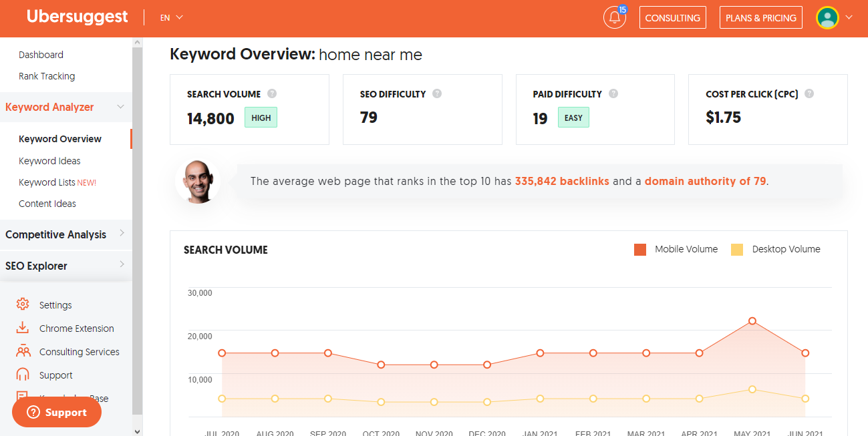Click the Jun 2021 mobile volume data point
The image size is (868, 436).
click(805, 353)
